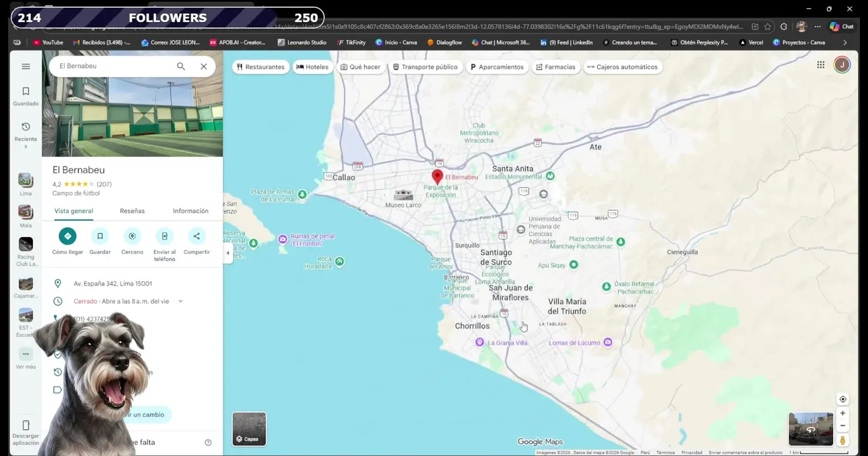Image resolution: width=868 pixels, height=456 pixels.
Task: Click the Términos footer link
Action: [665, 452]
